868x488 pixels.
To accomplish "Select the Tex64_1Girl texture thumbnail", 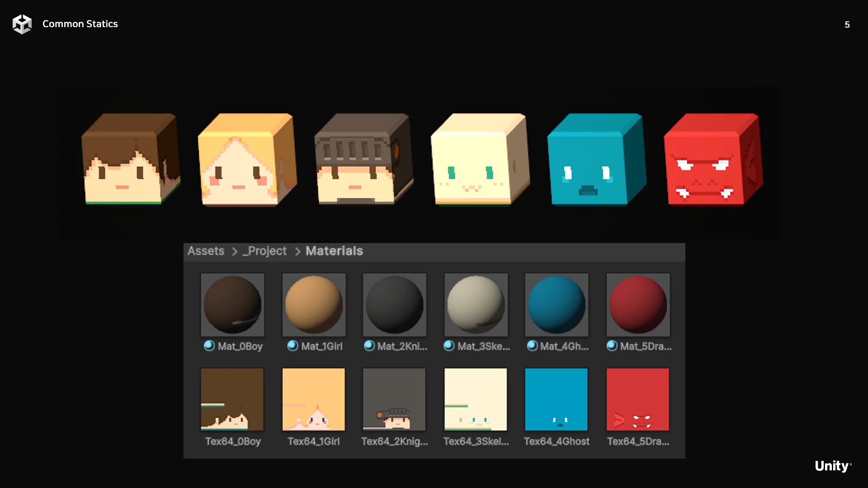I will click(x=313, y=399).
